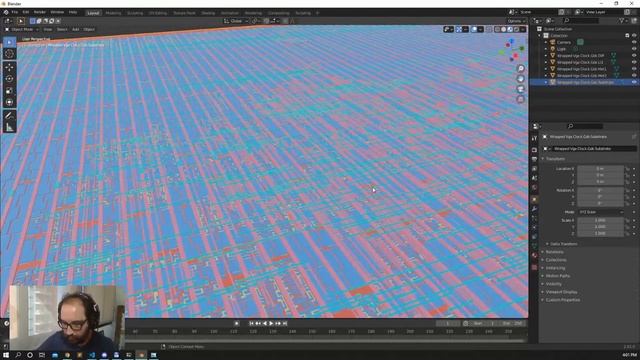Open the viewport Object menu
640x360 pixels.
tap(89, 29)
